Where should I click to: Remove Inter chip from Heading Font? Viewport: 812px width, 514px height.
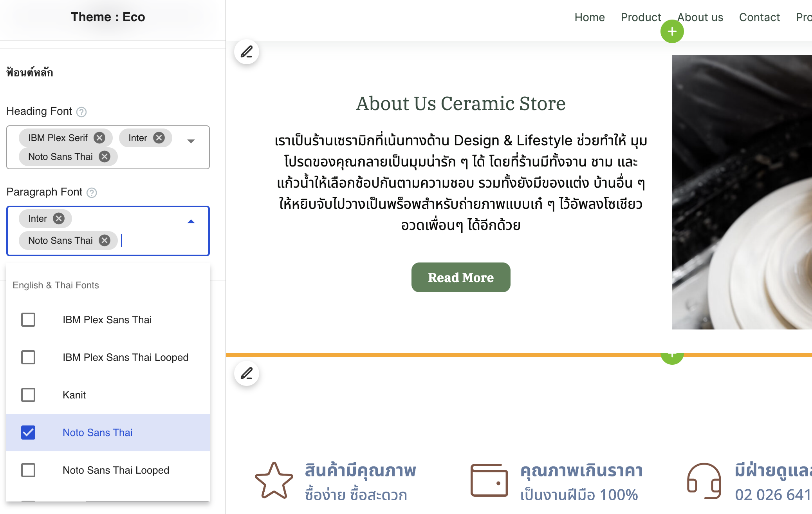coord(159,138)
